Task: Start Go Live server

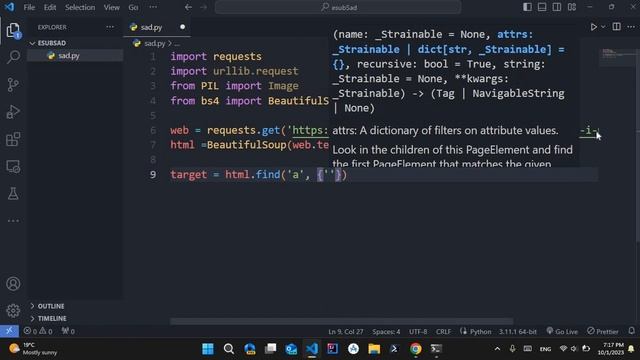Action: tap(562, 331)
